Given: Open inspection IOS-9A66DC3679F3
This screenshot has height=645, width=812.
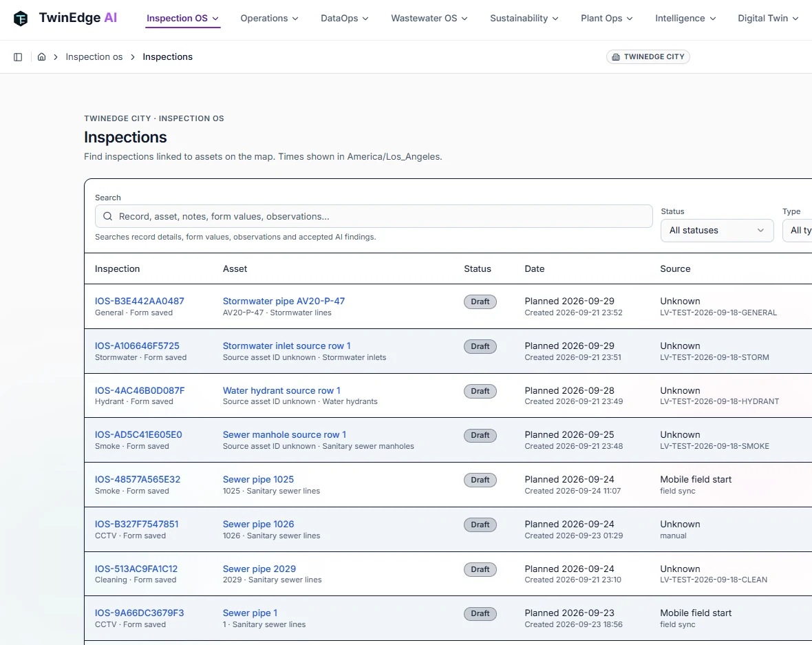Looking at the screenshot, I should pyautogui.click(x=139, y=613).
